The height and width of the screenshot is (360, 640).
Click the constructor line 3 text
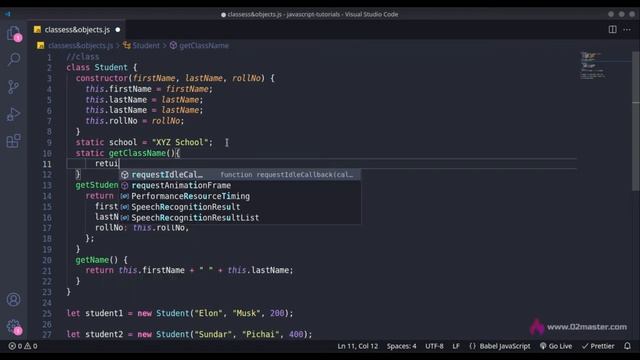[x=175, y=78]
